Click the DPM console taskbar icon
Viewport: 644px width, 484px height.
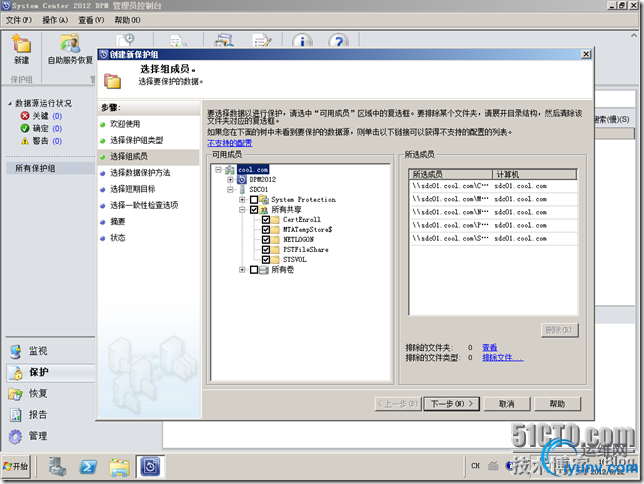(150, 467)
